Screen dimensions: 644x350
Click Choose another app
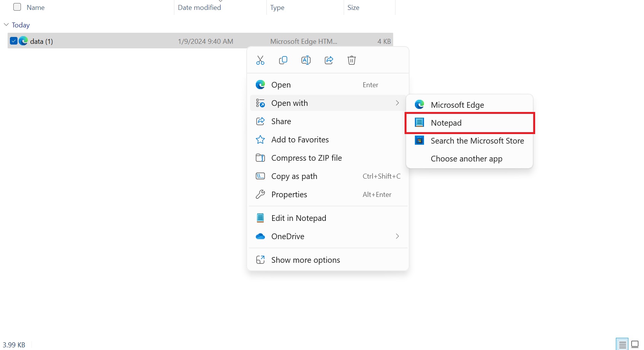466,159
